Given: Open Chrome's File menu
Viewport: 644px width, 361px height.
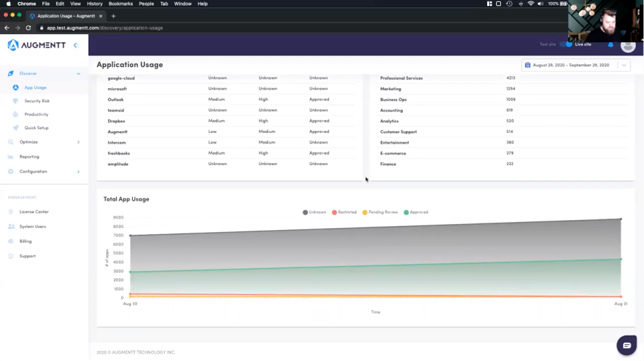Looking at the screenshot, I should click(46, 4).
